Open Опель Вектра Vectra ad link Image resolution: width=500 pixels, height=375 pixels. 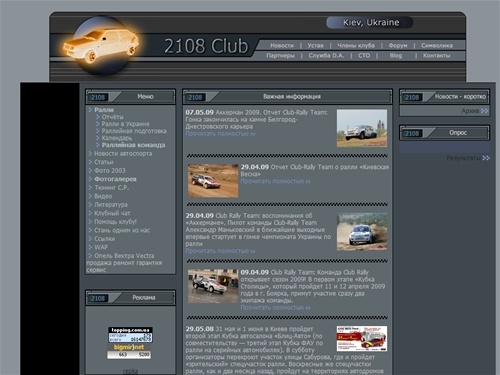click(x=124, y=263)
